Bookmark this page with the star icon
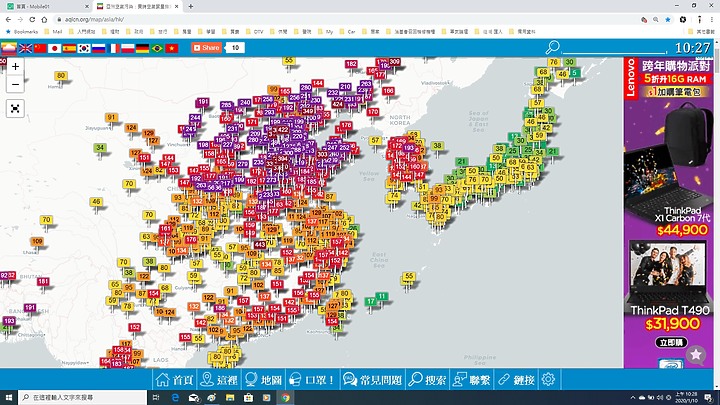This screenshot has height=405, width=720. coord(668,19)
